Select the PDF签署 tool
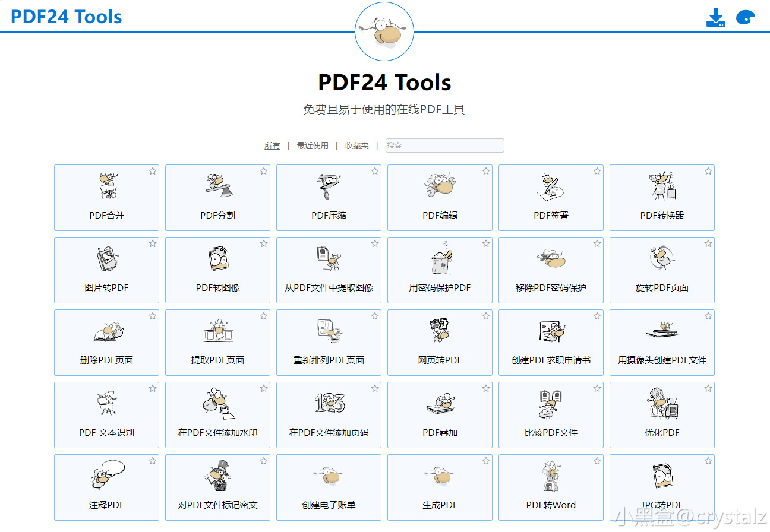Screen dimensions: 770x532 click(551, 198)
